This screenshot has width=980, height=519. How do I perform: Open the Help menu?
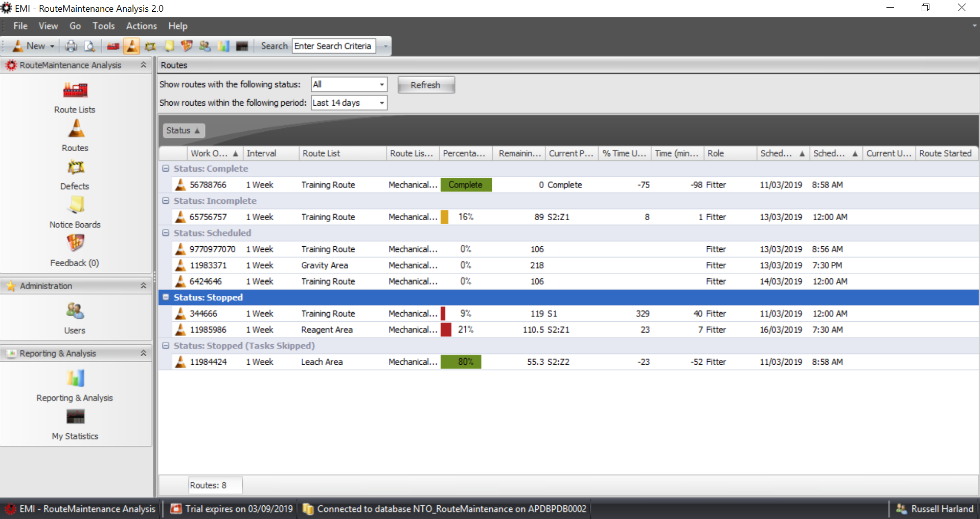pos(178,26)
